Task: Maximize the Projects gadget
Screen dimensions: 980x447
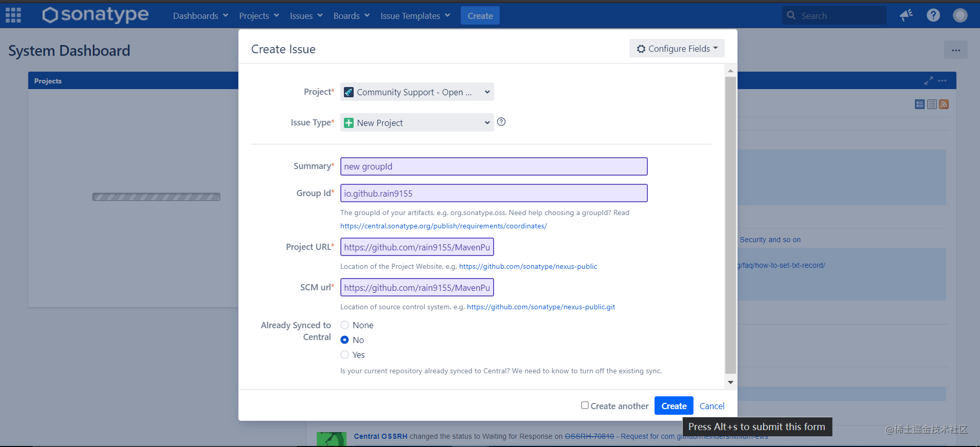Action: [929, 81]
